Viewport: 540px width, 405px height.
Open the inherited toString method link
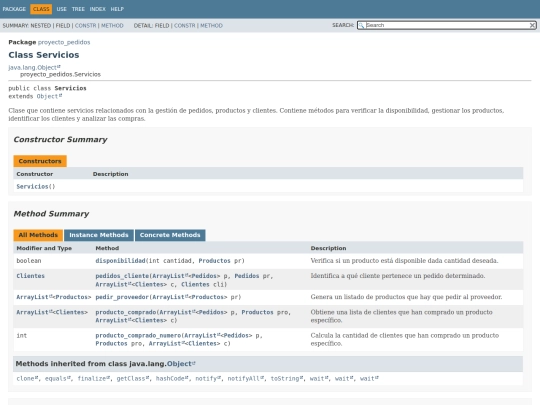(287, 378)
